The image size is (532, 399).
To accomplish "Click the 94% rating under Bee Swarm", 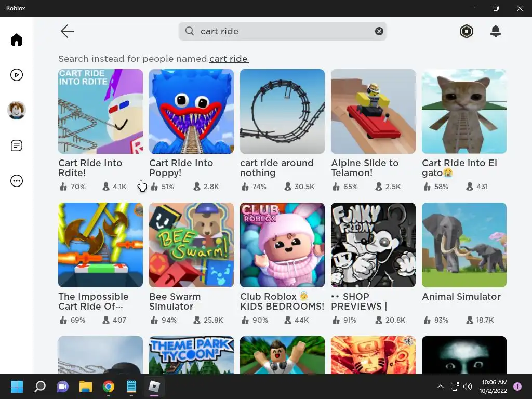I will pos(169,320).
